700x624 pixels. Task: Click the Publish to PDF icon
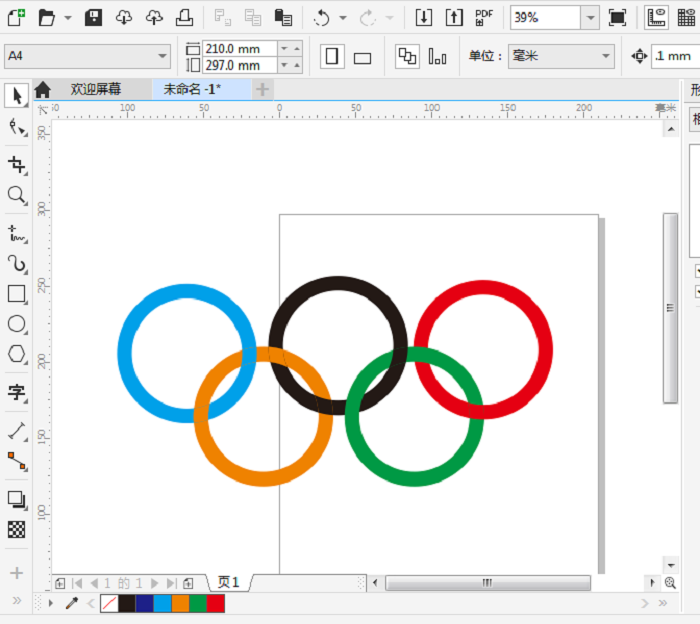pos(484,18)
